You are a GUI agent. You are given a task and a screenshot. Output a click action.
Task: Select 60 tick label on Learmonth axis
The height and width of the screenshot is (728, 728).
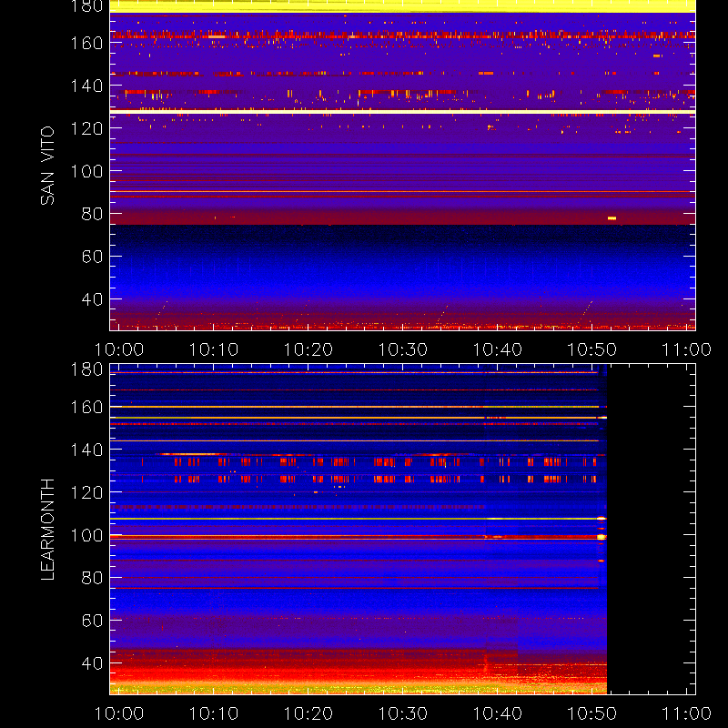click(x=92, y=621)
